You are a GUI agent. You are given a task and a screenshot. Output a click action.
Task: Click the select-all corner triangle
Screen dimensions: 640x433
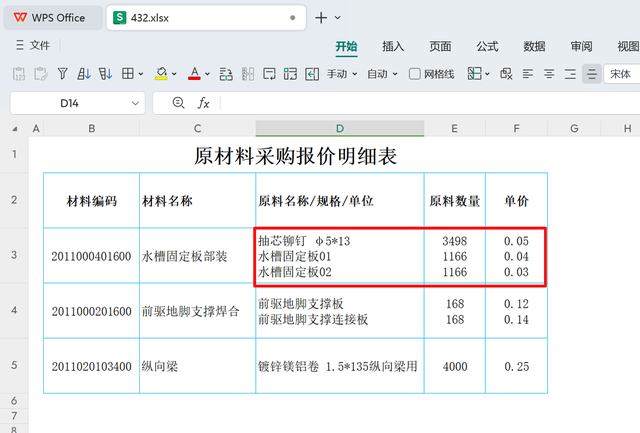tap(15, 129)
